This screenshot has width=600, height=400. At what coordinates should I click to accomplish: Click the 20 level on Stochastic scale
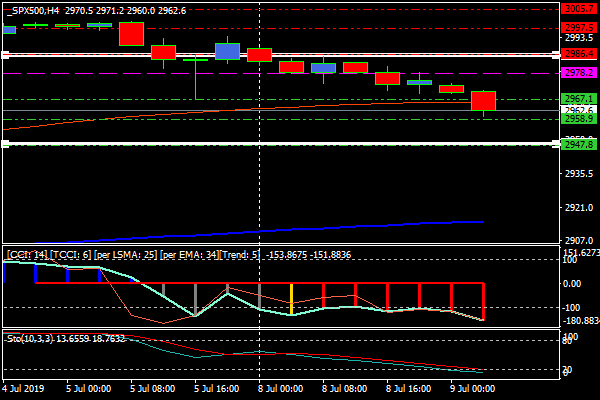pos(567,369)
